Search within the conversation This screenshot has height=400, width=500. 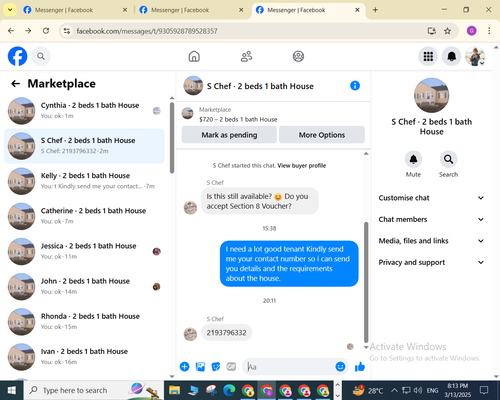tap(448, 159)
